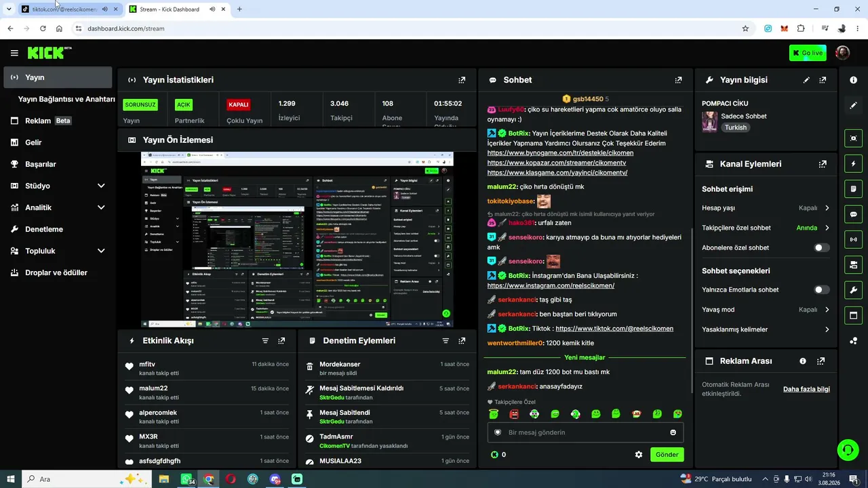Click the Kick coin balance icon below chat

(x=494, y=455)
